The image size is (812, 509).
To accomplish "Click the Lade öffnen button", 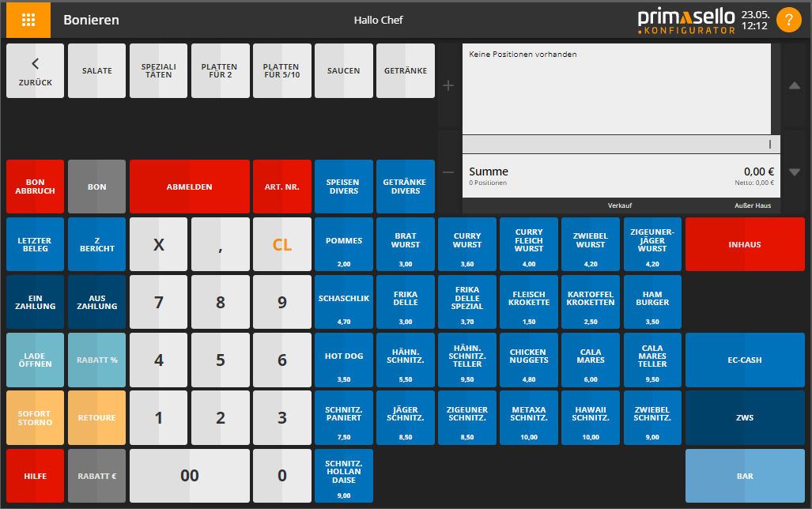I will point(36,360).
